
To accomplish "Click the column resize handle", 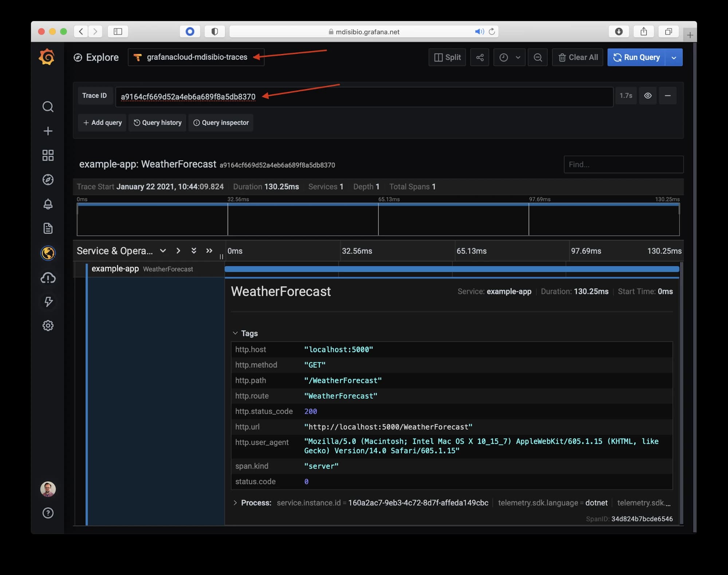I will point(221,257).
